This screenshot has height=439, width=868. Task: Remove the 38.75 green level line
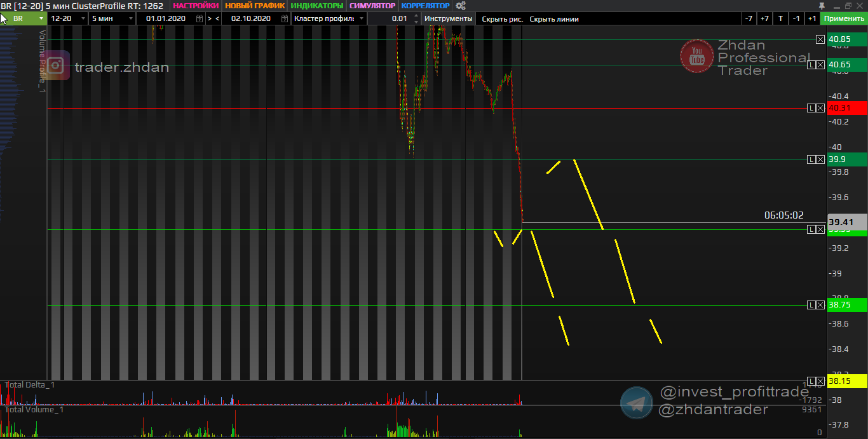click(820, 305)
